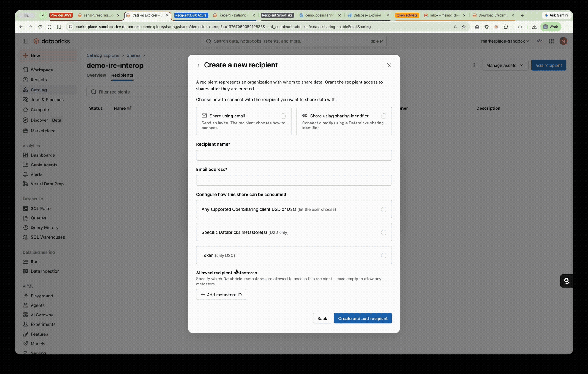
Task: Switch to the Recipient DBX Azure browser tab
Action: pos(191,15)
